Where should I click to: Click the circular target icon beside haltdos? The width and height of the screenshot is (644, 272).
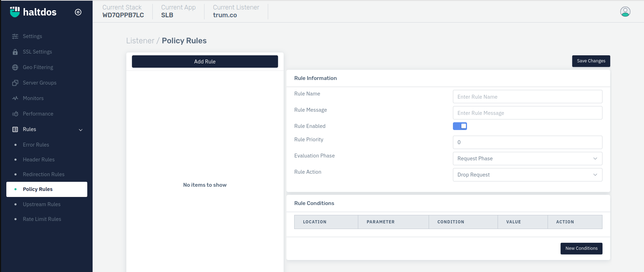click(x=78, y=12)
